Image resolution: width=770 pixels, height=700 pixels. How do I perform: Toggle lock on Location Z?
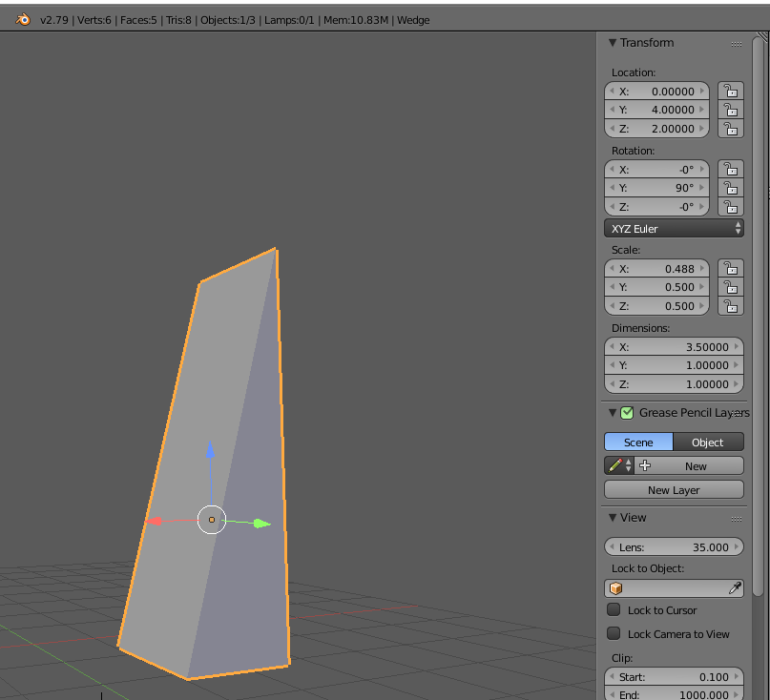[731, 129]
